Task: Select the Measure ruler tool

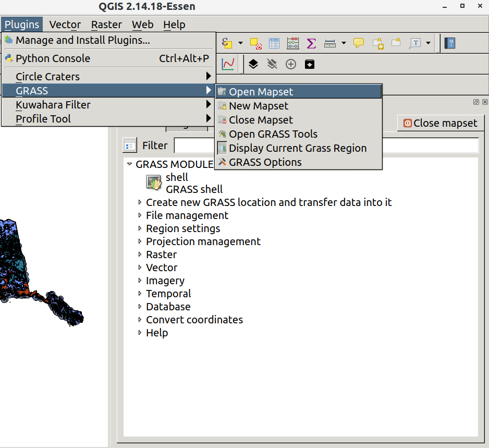Action: coord(330,43)
